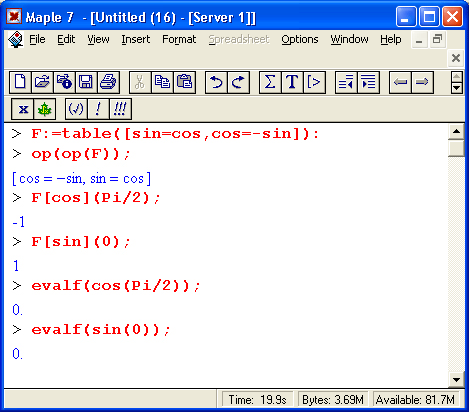
Task: Close the context bar with the X button
Action: pyautogui.click(x=456, y=58)
